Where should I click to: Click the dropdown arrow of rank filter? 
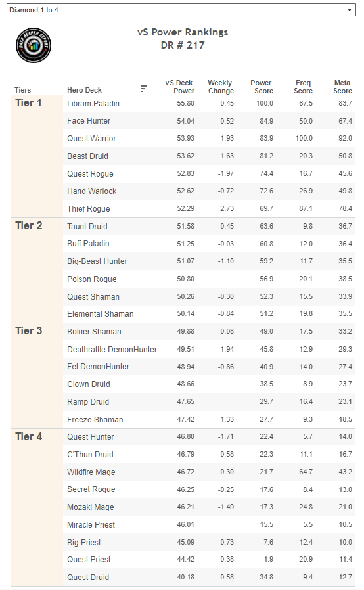click(350, 10)
